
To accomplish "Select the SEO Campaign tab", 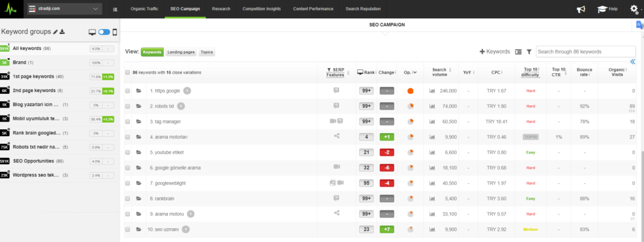I will [185, 9].
